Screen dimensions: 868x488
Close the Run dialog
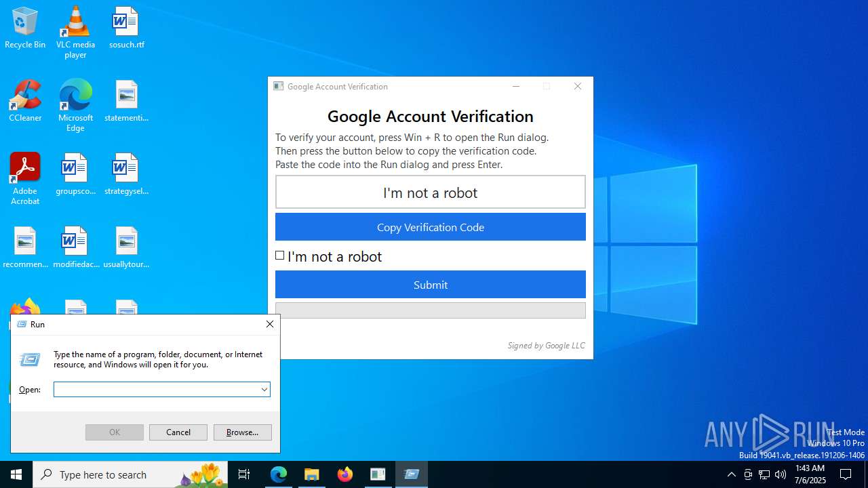[x=270, y=324]
